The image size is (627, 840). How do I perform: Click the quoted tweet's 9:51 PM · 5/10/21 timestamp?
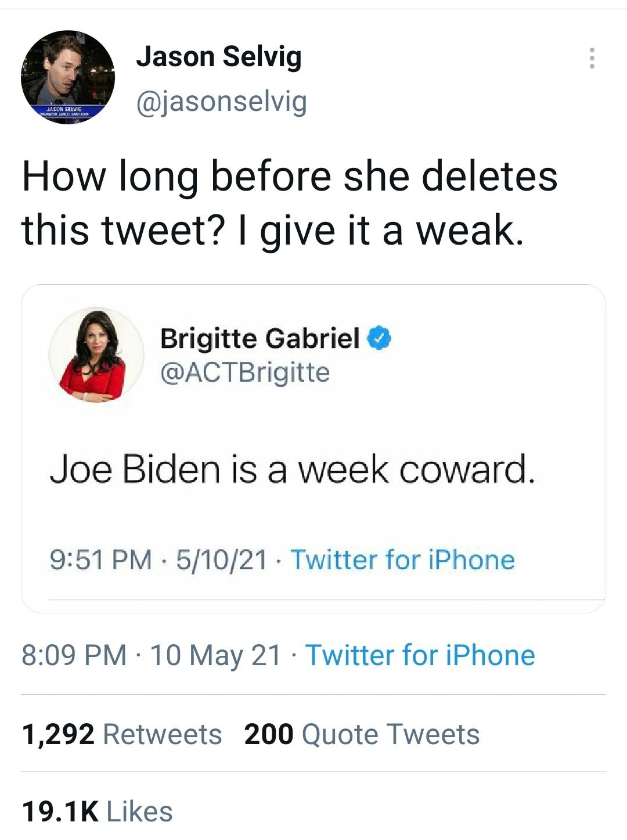coord(158,560)
